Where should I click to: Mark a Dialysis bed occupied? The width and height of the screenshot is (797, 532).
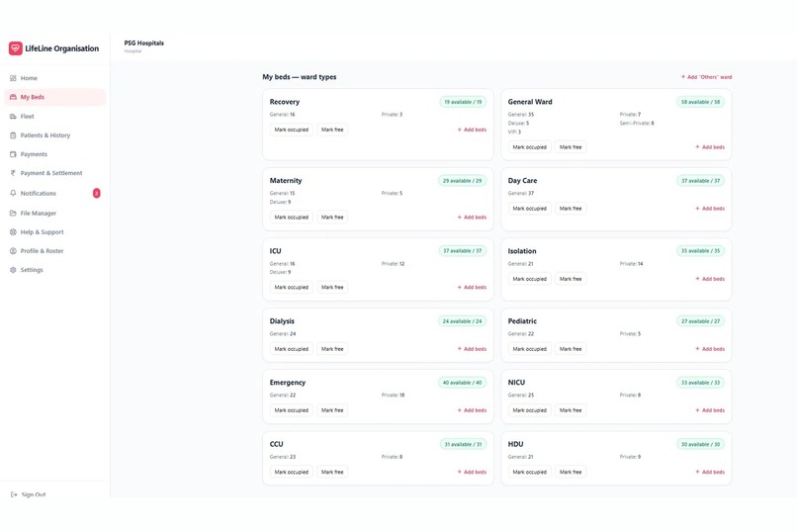[292, 349]
